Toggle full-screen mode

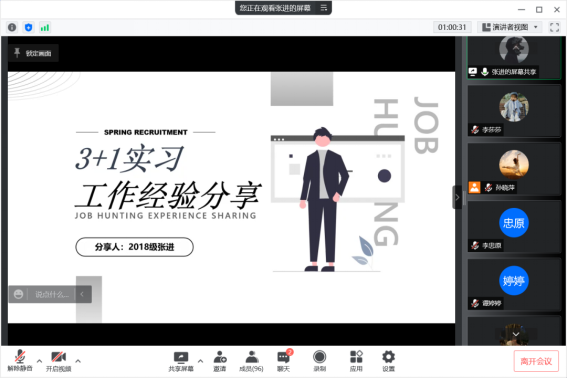coord(554,27)
